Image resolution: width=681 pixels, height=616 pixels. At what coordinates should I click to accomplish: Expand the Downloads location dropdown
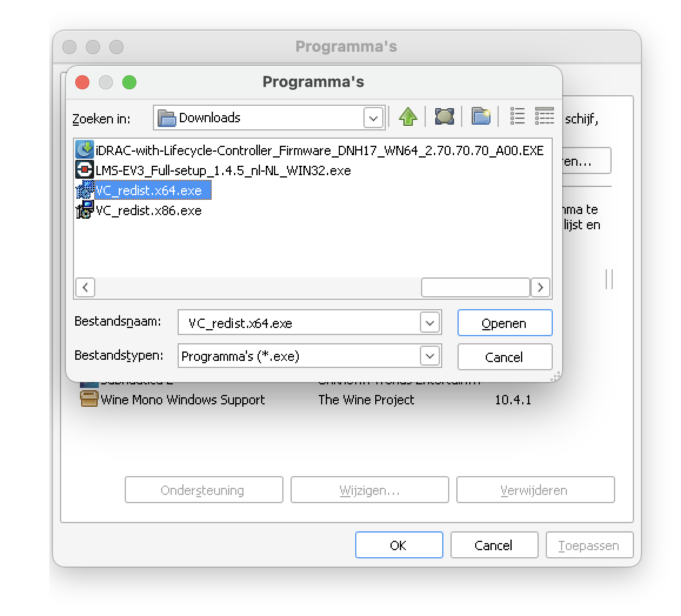[x=373, y=118]
